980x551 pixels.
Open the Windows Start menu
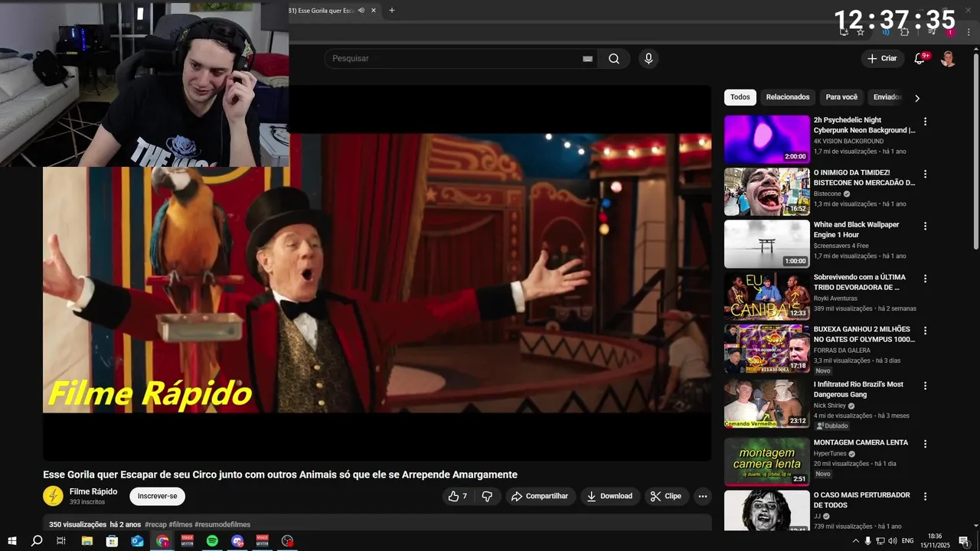12,541
